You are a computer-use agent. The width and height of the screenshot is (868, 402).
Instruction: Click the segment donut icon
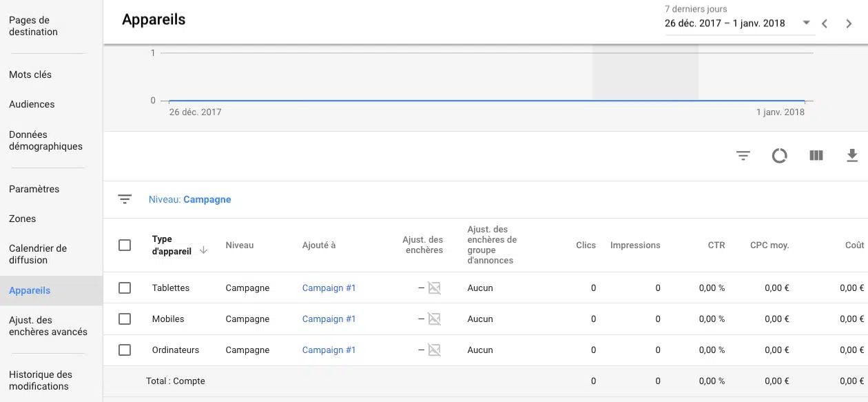(x=779, y=156)
